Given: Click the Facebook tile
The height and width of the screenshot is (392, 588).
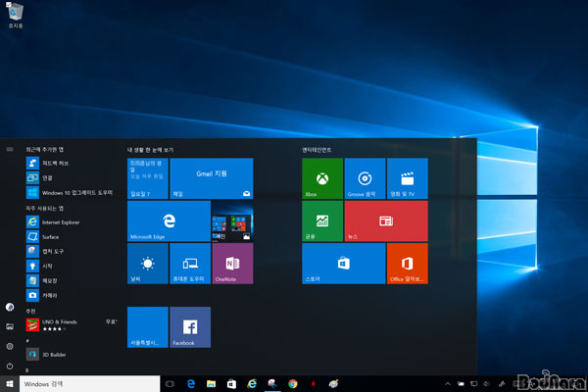Looking at the screenshot, I should (190, 326).
